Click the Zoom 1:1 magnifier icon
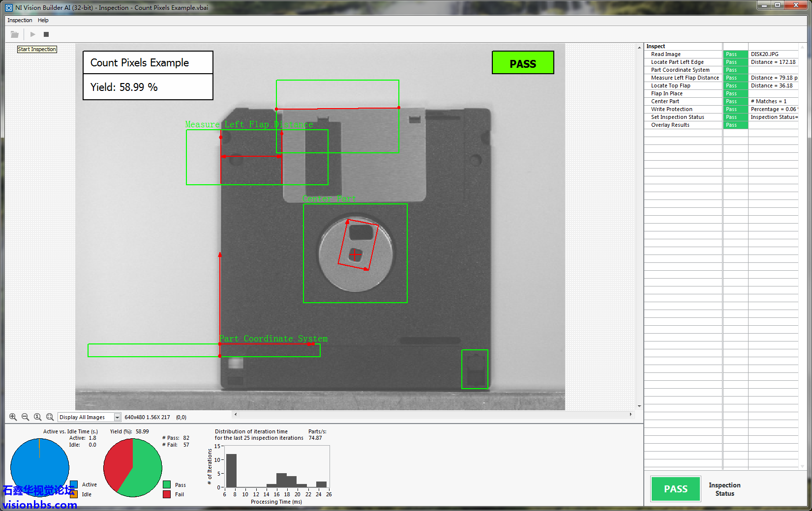Viewport: 812px width, 511px height. (x=37, y=417)
